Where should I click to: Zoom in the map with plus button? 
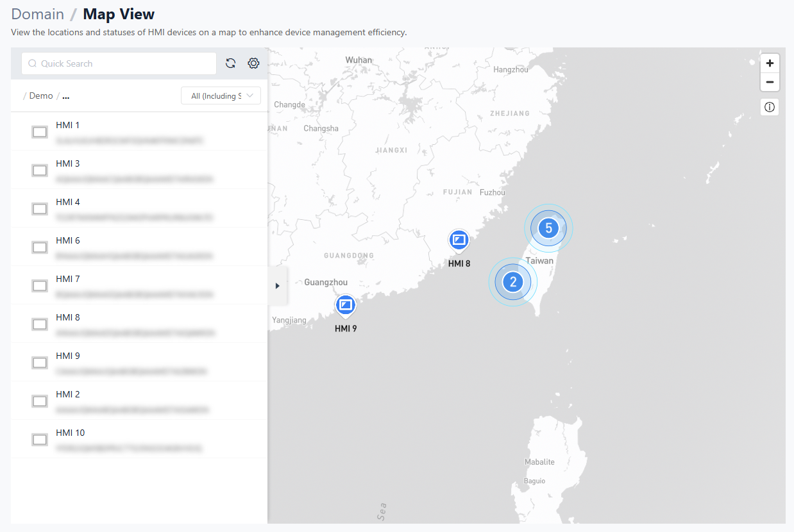[x=770, y=63]
